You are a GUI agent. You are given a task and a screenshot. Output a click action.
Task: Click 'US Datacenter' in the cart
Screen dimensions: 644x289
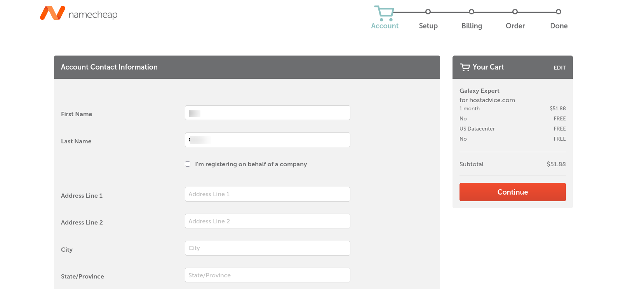pos(477,129)
